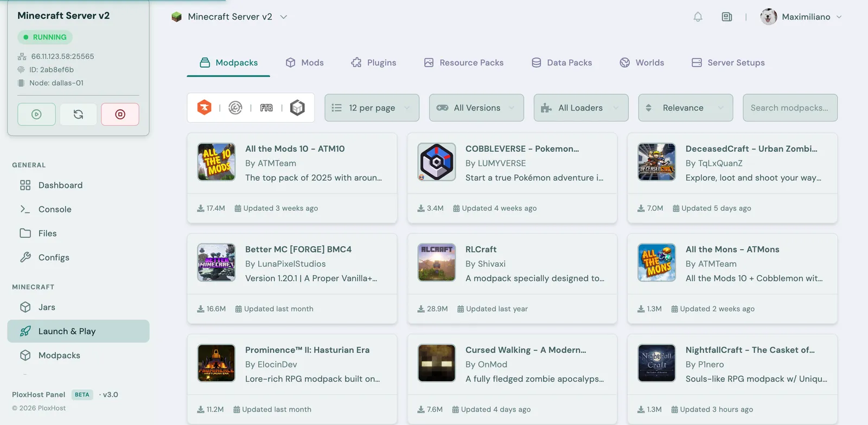Open Prominence II: Hasturian Era title

click(307, 350)
